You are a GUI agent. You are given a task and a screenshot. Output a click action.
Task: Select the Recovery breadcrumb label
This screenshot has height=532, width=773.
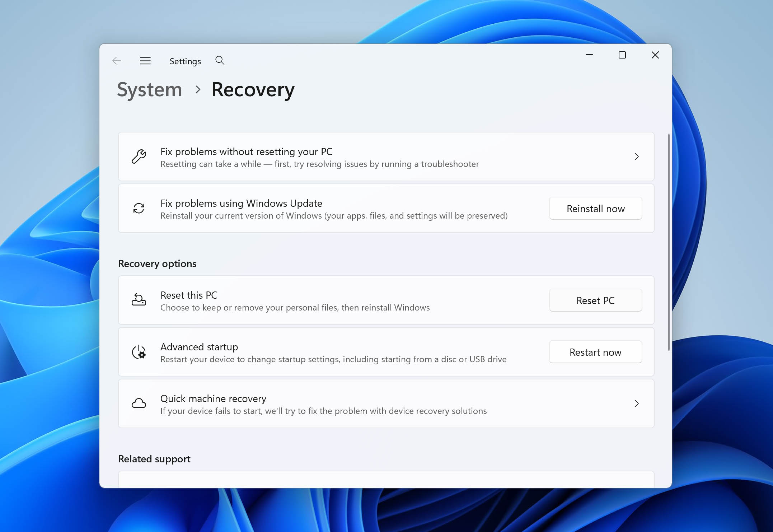[253, 90]
